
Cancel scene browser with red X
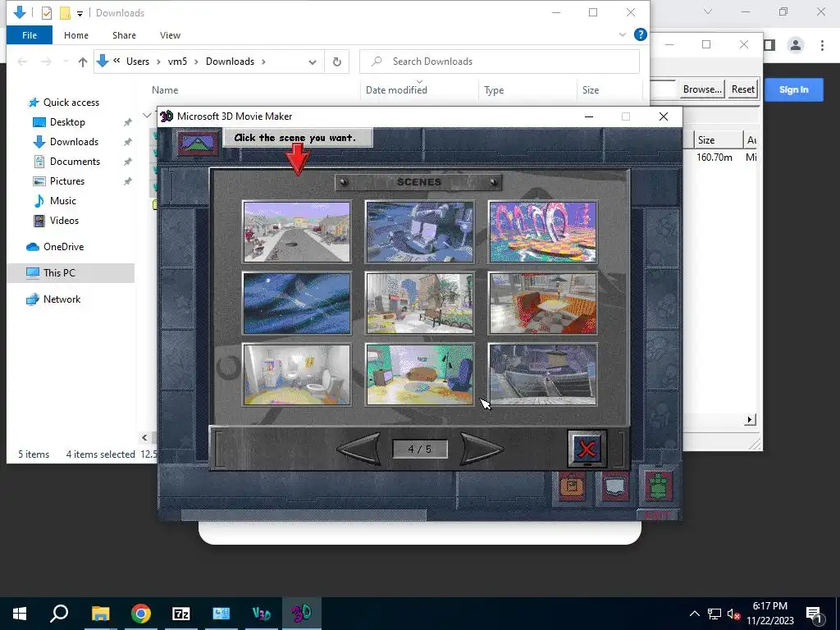pyautogui.click(x=587, y=449)
